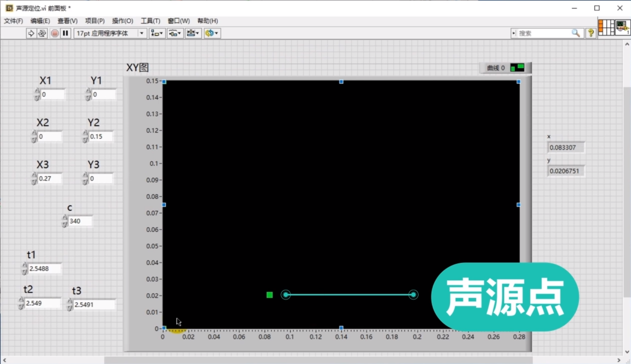This screenshot has height=364, width=631.
Task: Click the t1 numeric field
Action: (45, 269)
